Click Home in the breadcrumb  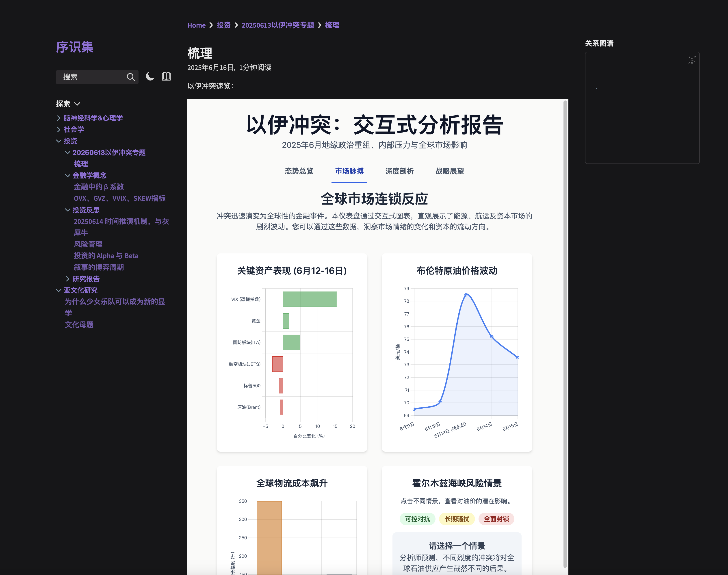pyautogui.click(x=197, y=25)
